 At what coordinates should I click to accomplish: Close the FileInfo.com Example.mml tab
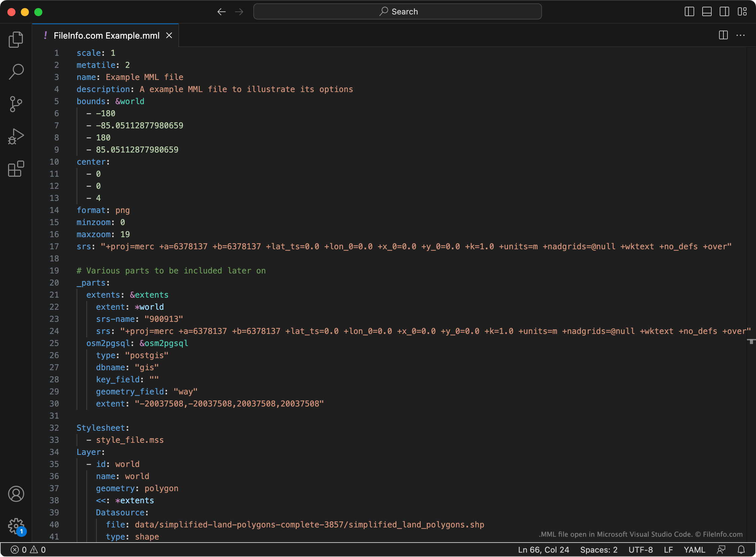pos(169,35)
